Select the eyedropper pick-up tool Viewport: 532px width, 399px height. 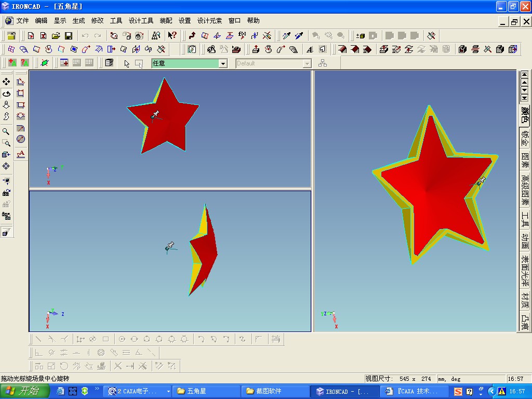(x=286, y=36)
